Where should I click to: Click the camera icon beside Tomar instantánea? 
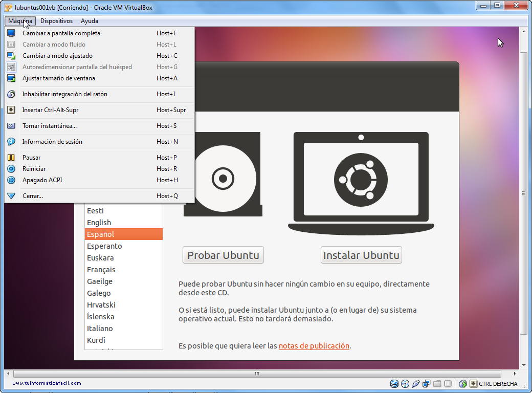(11, 126)
